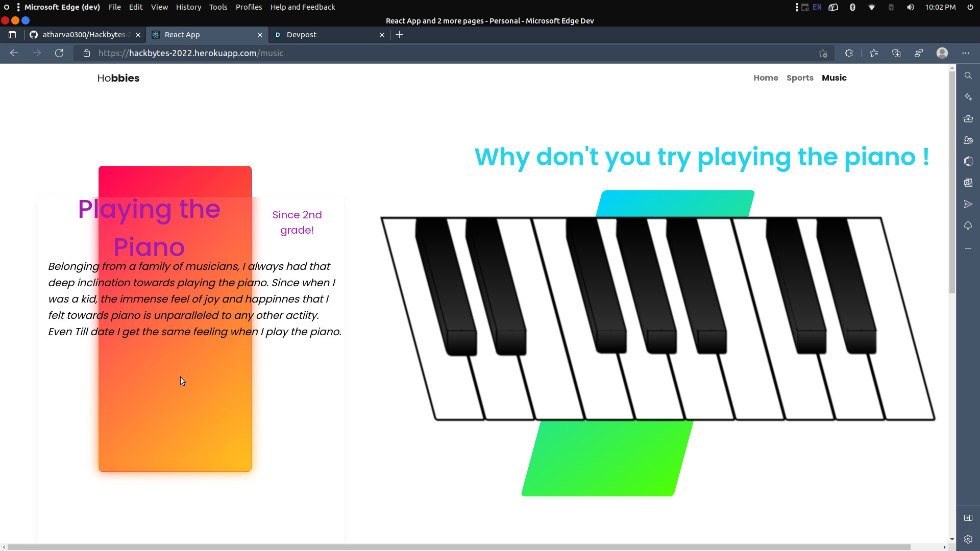Toggle the tab actions menu button

click(12, 35)
